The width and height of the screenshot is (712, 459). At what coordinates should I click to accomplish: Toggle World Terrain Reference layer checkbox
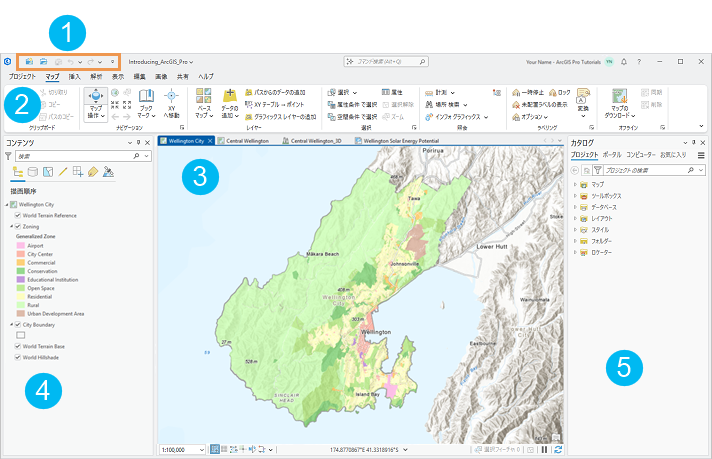pos(18,215)
